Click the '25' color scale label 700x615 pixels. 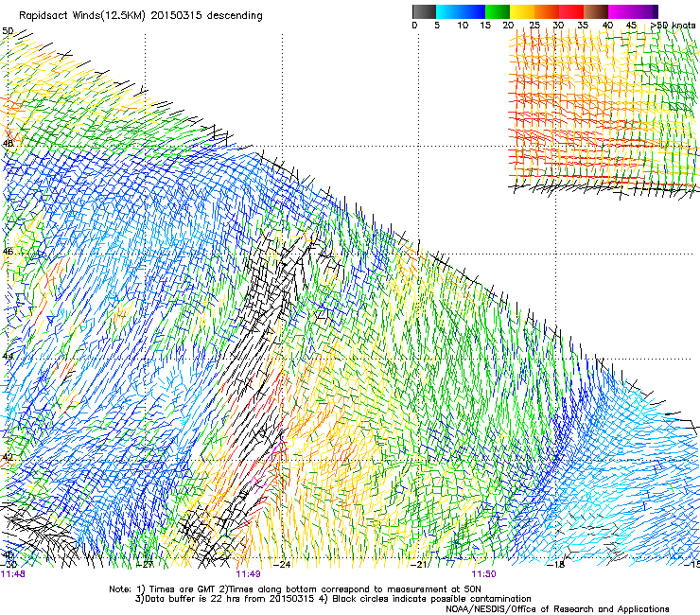[534, 26]
